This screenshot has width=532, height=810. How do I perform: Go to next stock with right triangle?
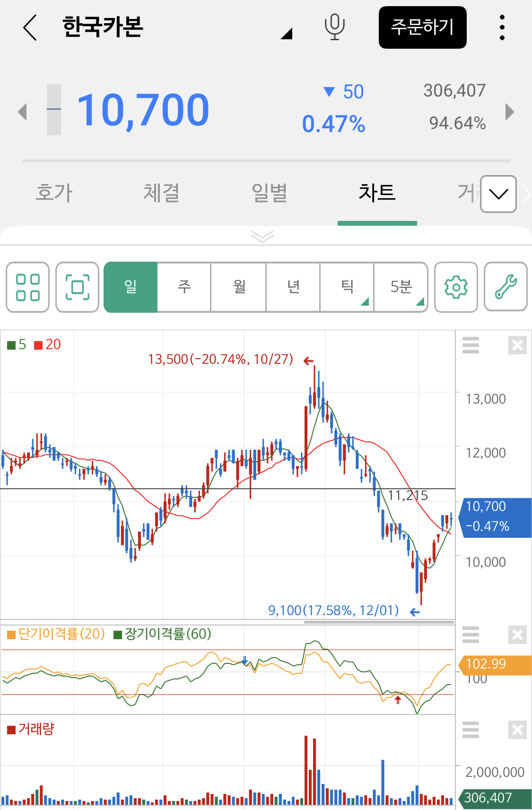click(509, 112)
